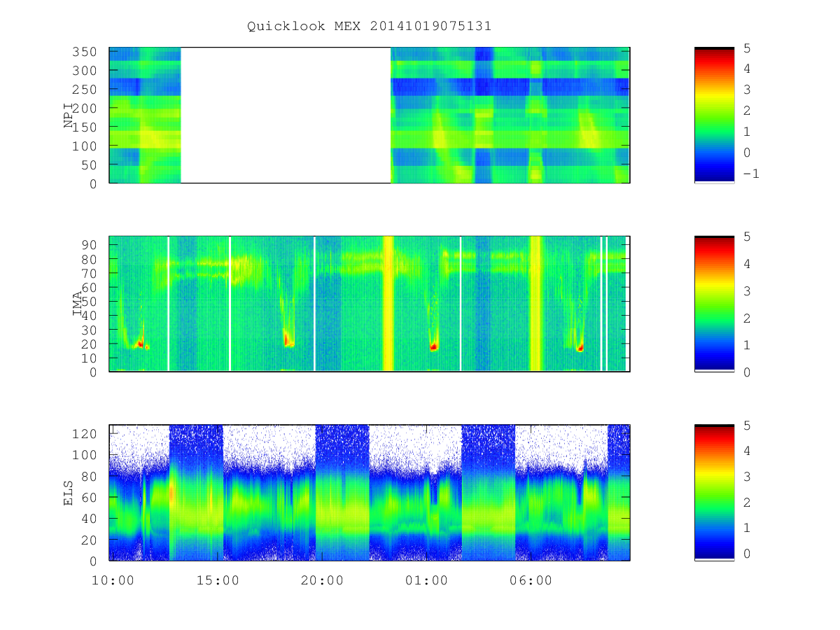Click the NPI spectrogram data after the gap
Image resolution: width=840 pixels, height=630 pixels.
(x=510, y=115)
